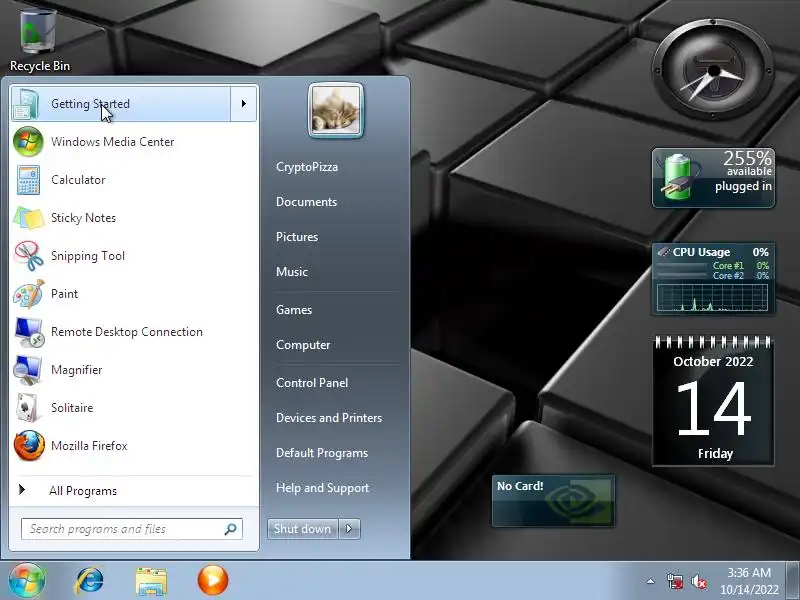800x600 pixels.
Task: Open the Solitaire cards icon
Action: pyautogui.click(x=27, y=408)
